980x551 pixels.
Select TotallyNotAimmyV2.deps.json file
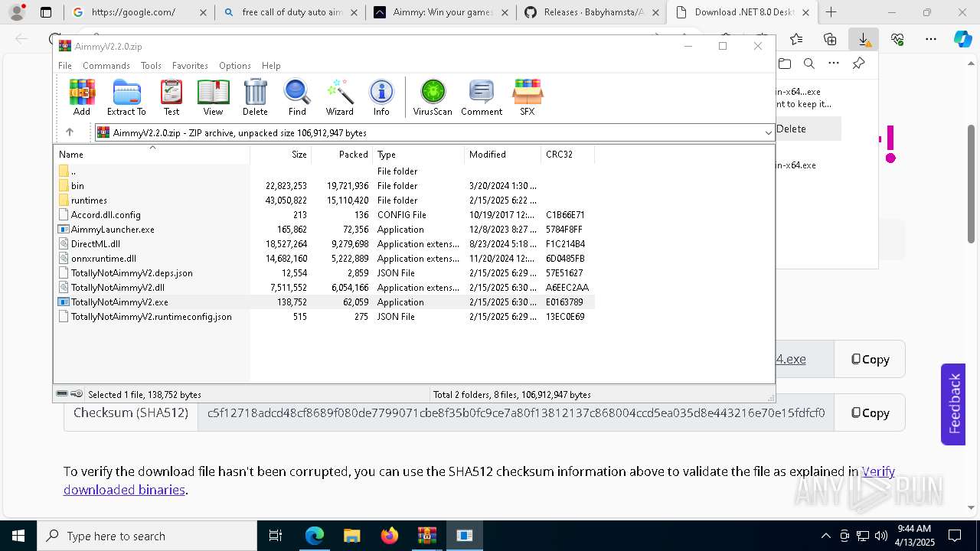(325, 273)
